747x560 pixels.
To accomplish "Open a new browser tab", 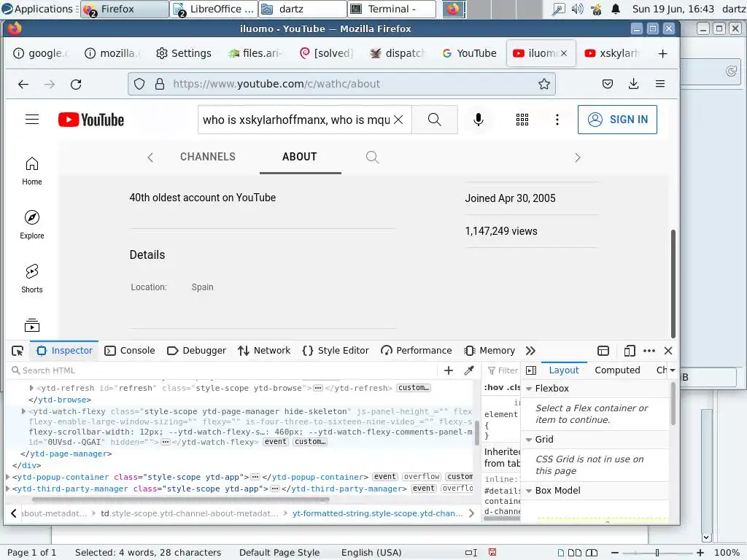I will (x=662, y=53).
